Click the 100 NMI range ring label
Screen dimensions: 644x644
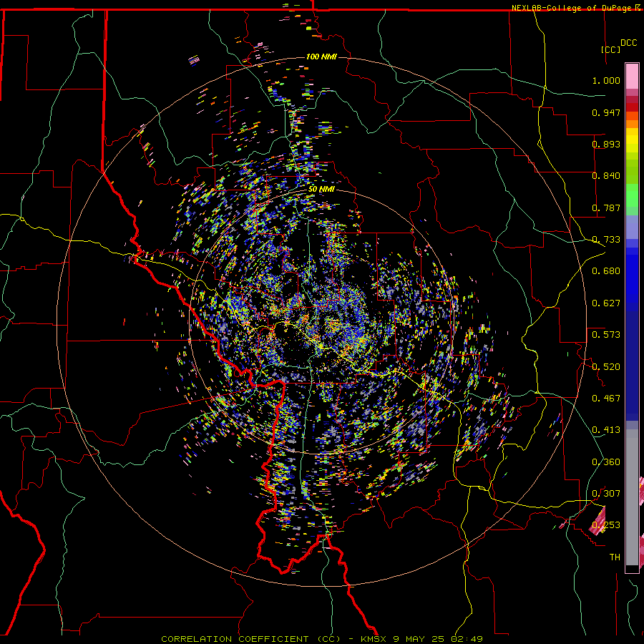(x=321, y=57)
